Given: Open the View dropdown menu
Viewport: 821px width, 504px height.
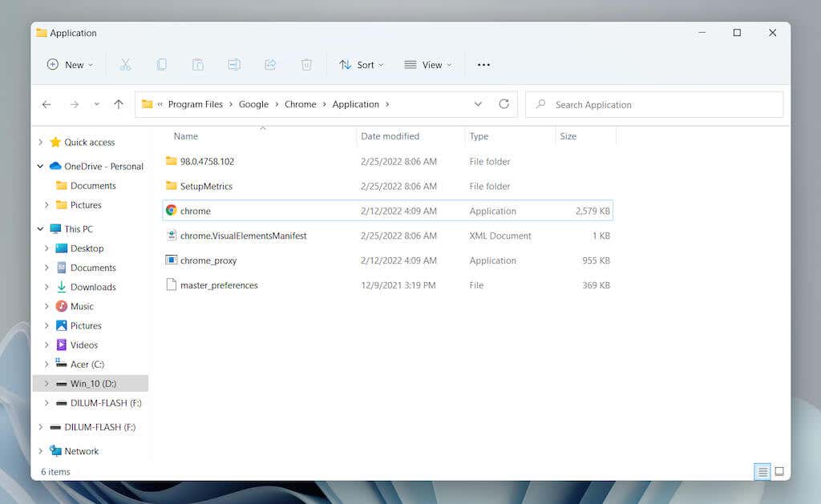Looking at the screenshot, I should [428, 65].
